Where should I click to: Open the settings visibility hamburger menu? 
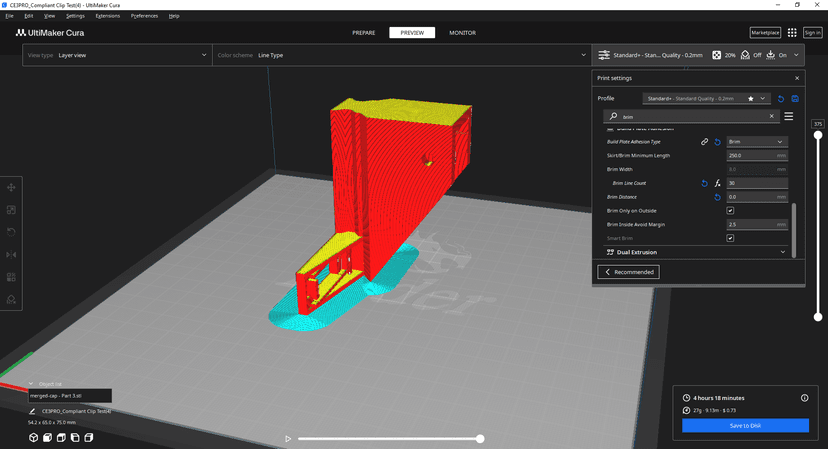click(x=789, y=117)
